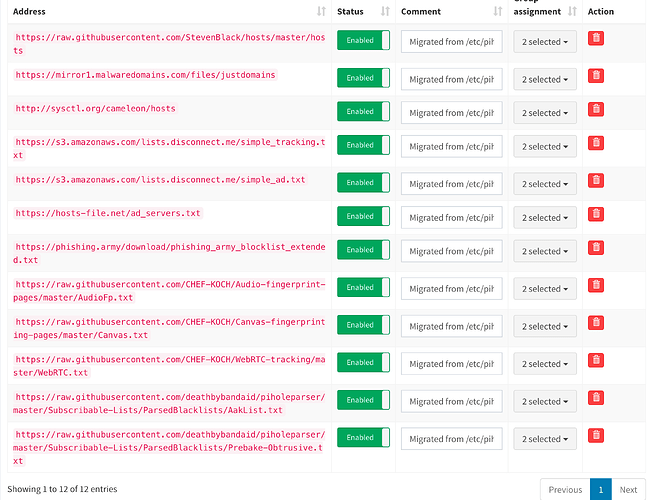
Task: Open group selection for hosts-file.net row
Action: point(545,217)
